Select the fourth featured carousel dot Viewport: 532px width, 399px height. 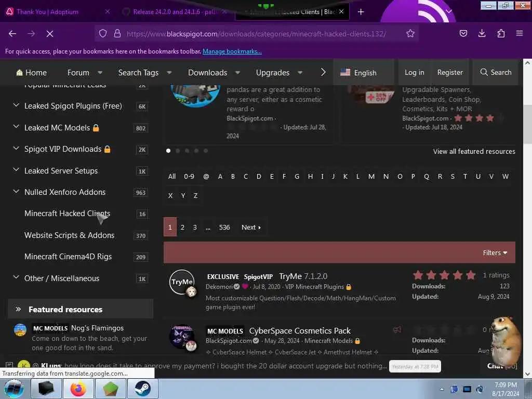coord(196,151)
